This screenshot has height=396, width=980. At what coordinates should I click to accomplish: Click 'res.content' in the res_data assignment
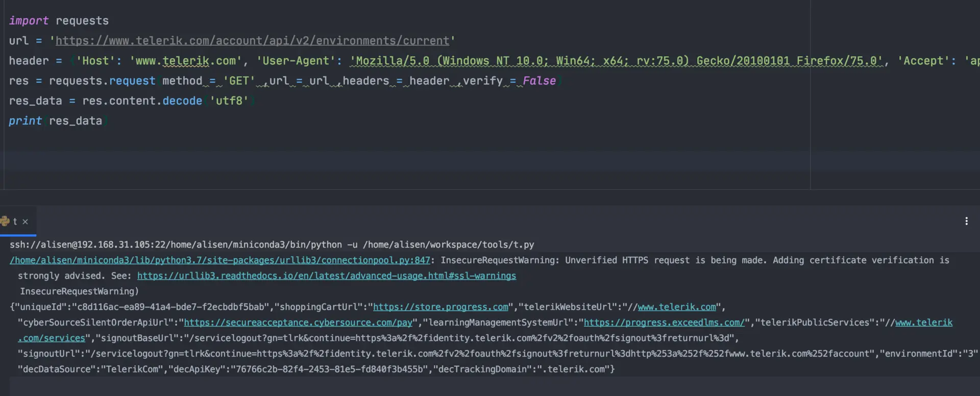tap(119, 101)
